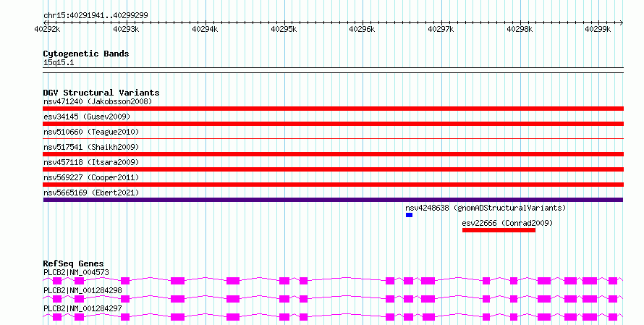This screenshot has height=325, width=644.
Task: Click the 40297k ruler tick label
Action: point(441,30)
